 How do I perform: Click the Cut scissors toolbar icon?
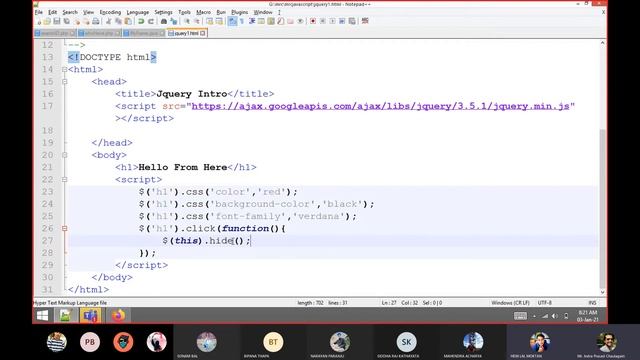[x=109, y=21]
